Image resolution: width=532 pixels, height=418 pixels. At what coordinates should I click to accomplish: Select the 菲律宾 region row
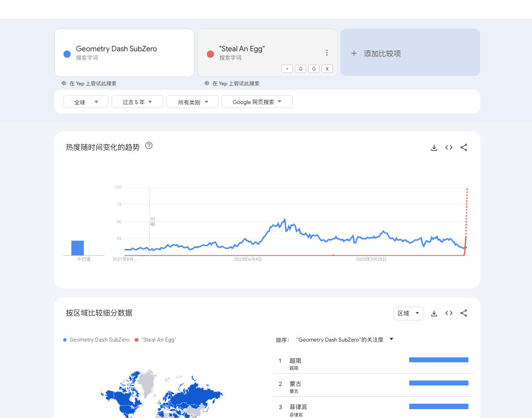coord(373,408)
